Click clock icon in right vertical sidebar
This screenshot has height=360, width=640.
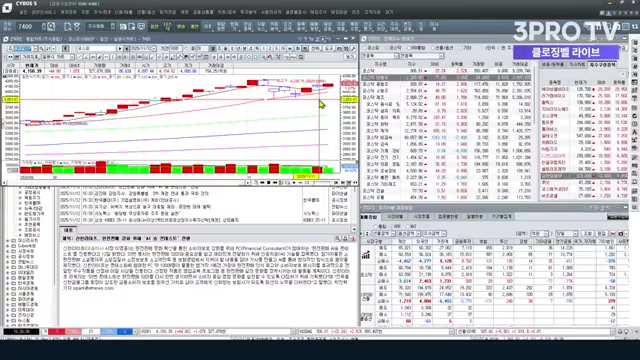[635, 124]
